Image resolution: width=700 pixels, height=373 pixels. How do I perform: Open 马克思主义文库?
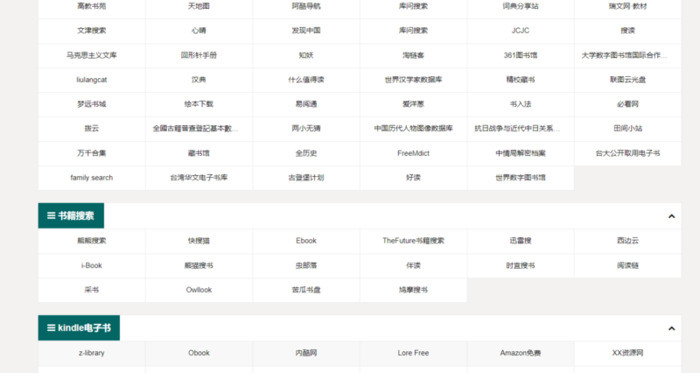click(x=92, y=55)
